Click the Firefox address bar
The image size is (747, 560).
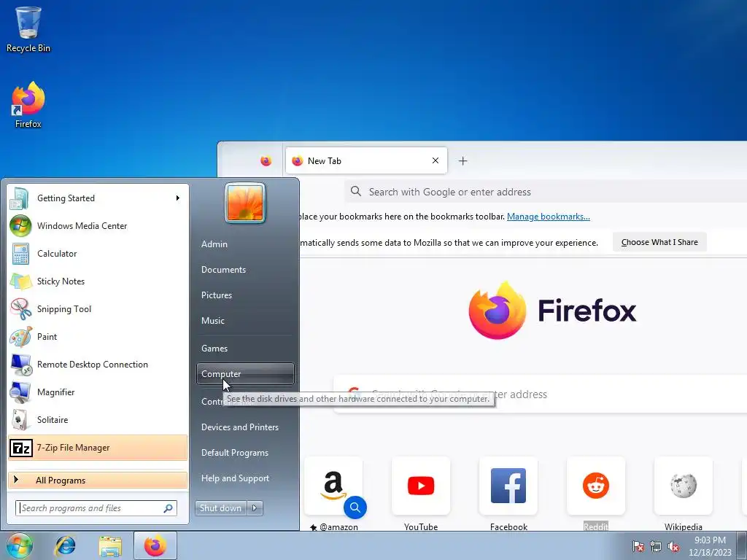coord(546,192)
